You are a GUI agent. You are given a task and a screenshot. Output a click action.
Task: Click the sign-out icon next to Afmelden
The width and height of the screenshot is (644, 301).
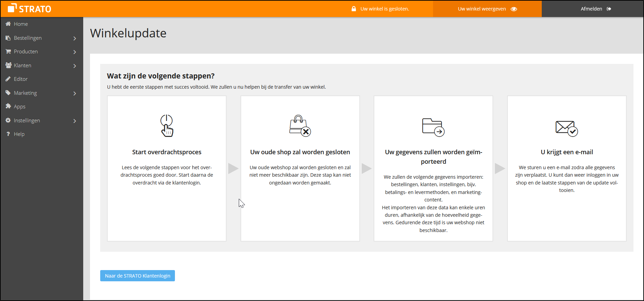pos(609,9)
